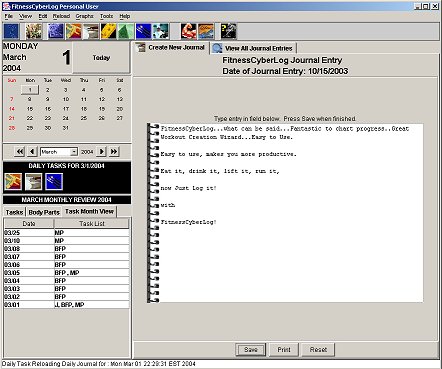Open the View menu
This screenshot has width=442, height=369.
click(25, 16)
